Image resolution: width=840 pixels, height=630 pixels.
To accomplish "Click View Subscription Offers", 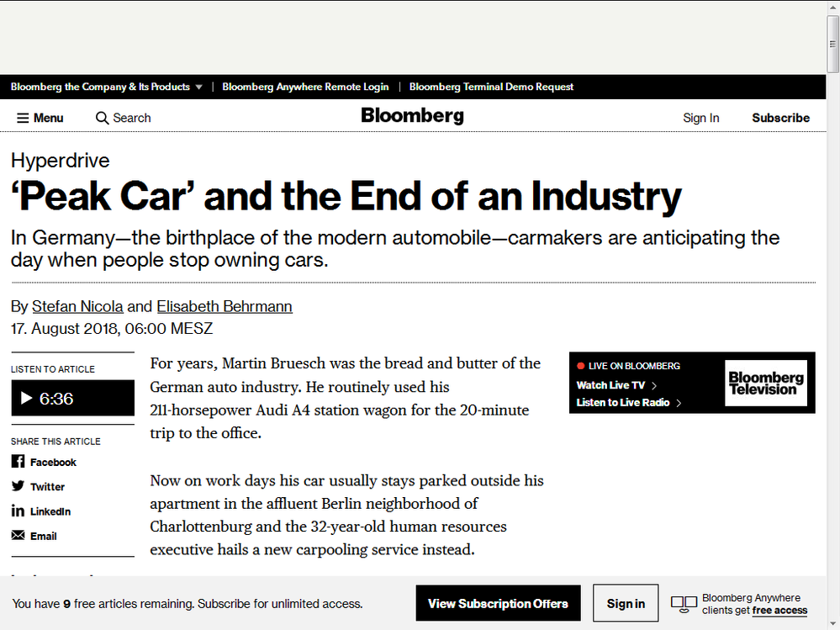I will [498, 603].
